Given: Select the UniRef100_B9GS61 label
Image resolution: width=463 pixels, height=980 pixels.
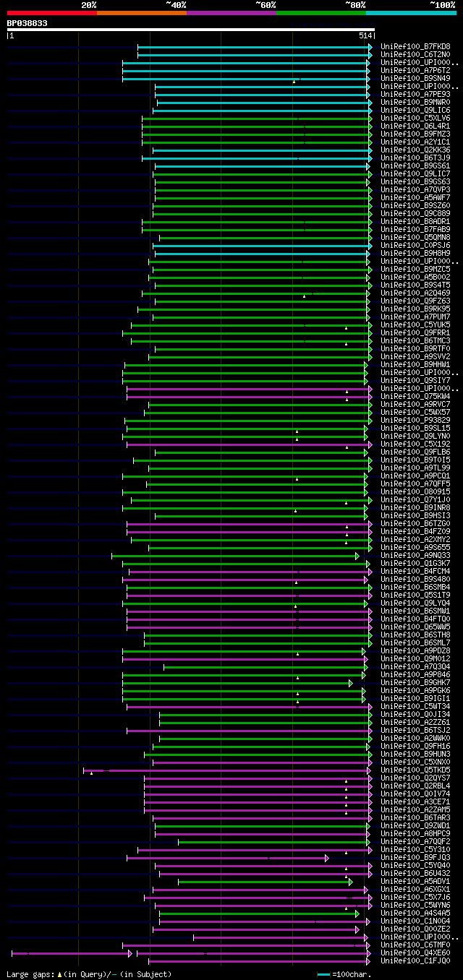Looking at the screenshot, I should (415, 166).
